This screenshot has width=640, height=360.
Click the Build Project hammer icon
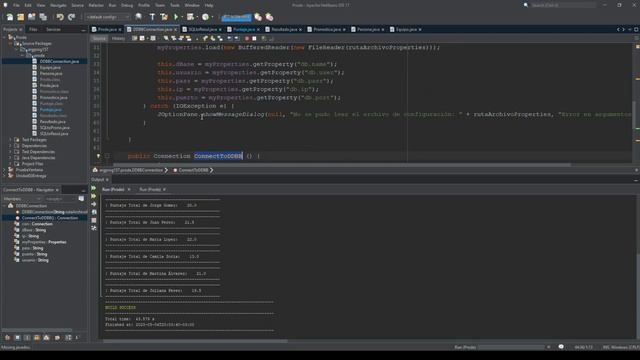pos(152,17)
